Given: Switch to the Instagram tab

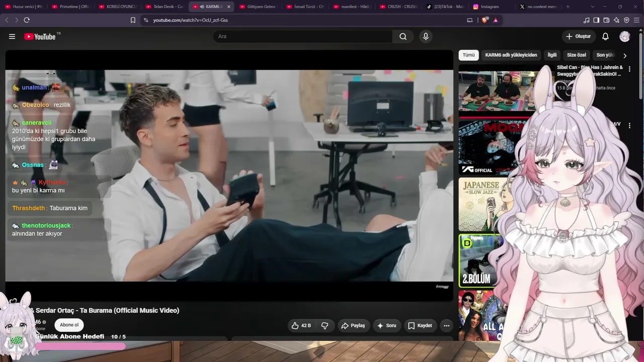Looking at the screenshot, I should click(x=493, y=7).
